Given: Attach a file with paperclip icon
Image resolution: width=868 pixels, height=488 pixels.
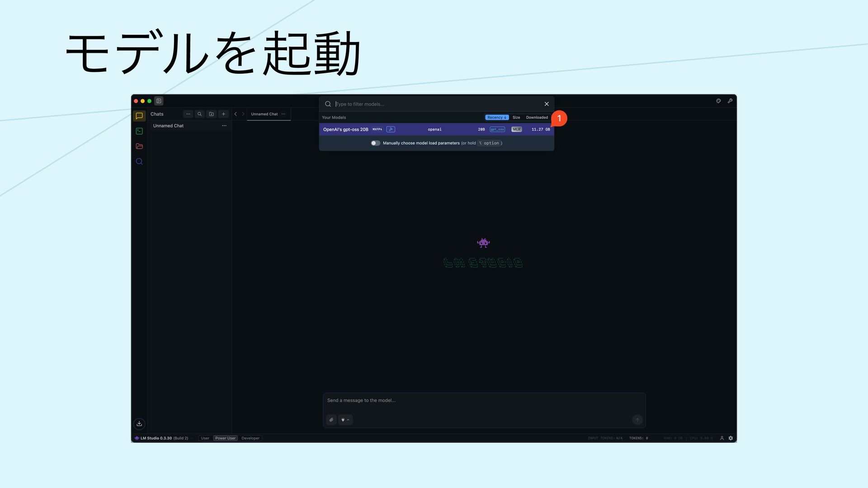Looking at the screenshot, I should coord(331,420).
